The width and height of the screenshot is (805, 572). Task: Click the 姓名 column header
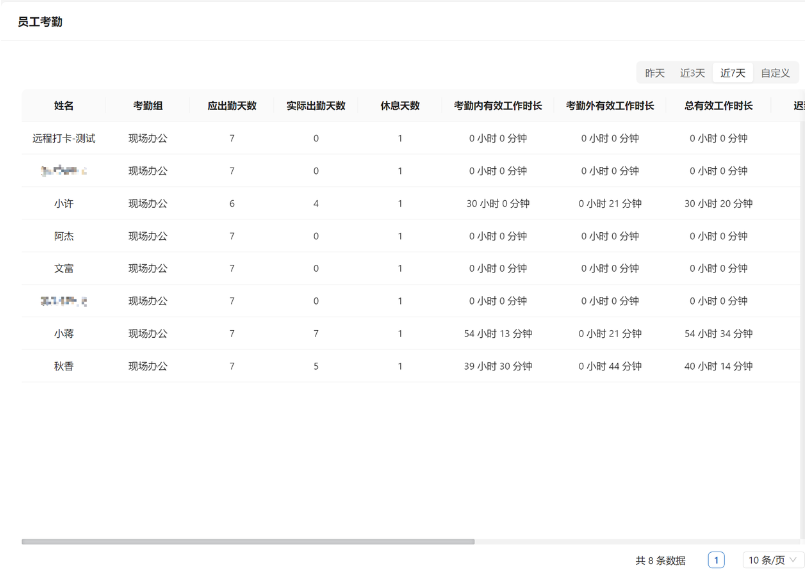pyautogui.click(x=64, y=106)
